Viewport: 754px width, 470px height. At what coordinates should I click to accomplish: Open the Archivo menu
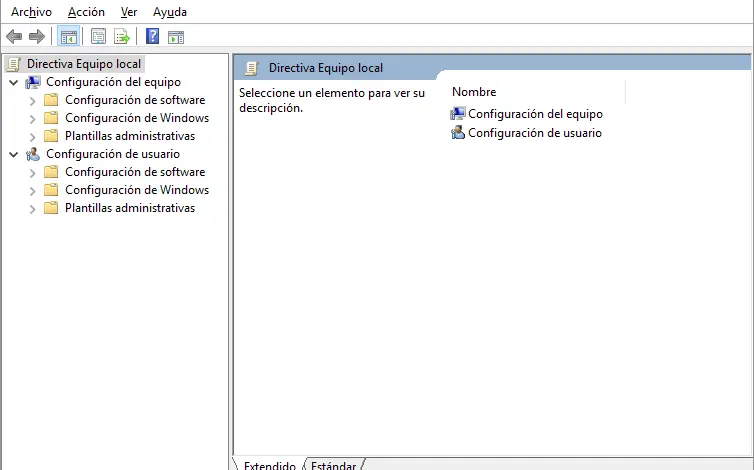point(31,12)
